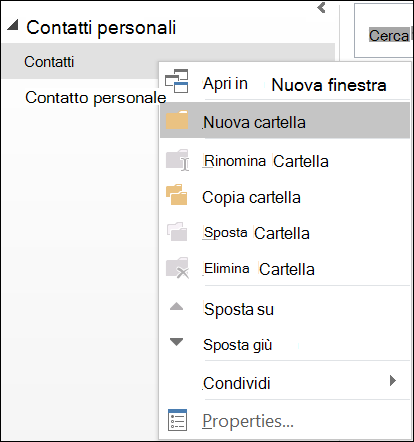
Task: Click the Sposta su up arrow icon
Action: pyautogui.click(x=176, y=306)
